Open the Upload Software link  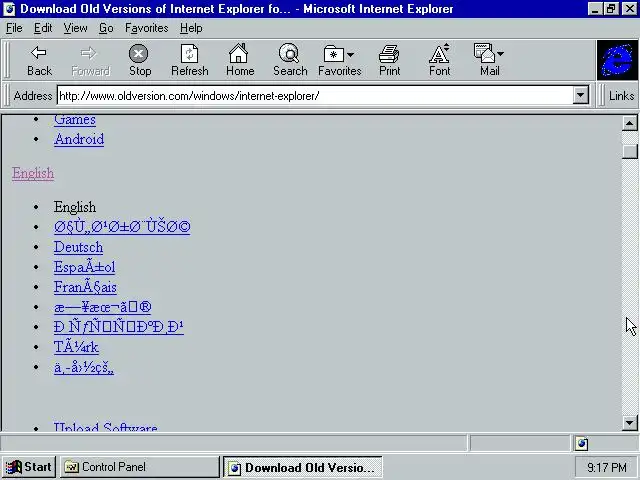[x=106, y=426]
